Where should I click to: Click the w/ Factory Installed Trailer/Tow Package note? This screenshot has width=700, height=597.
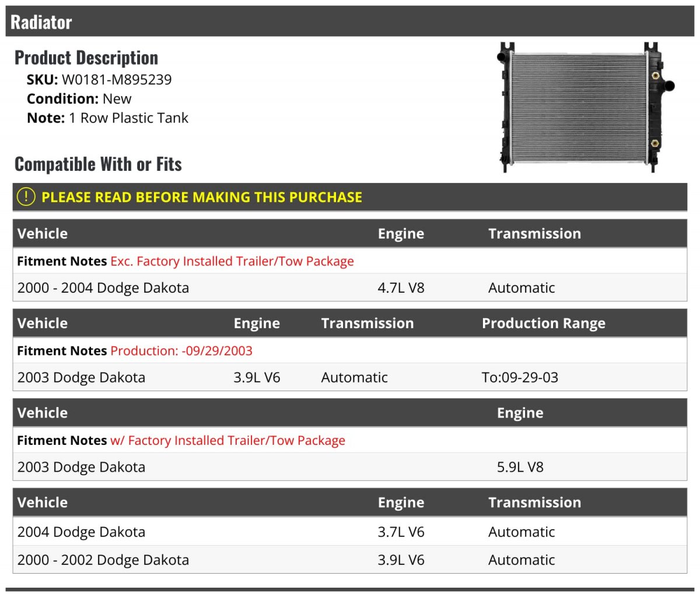(228, 441)
